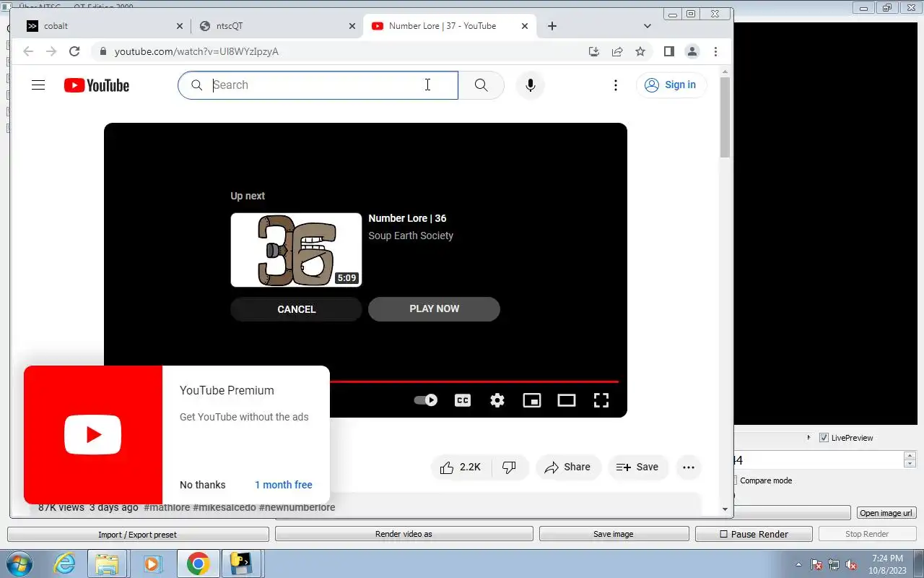Reload the page in Chrome
924x578 pixels.
[74, 51]
